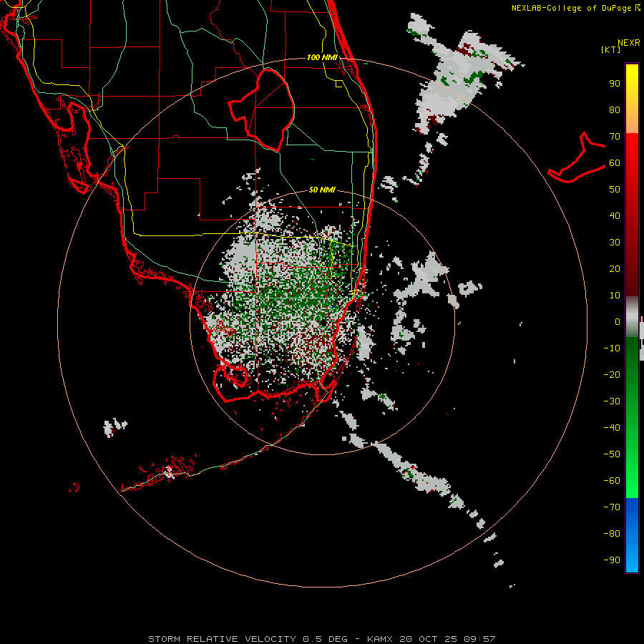Screen dimensions: 644x644
Task: Click the 20 value on velocity scale
Action: [615, 269]
